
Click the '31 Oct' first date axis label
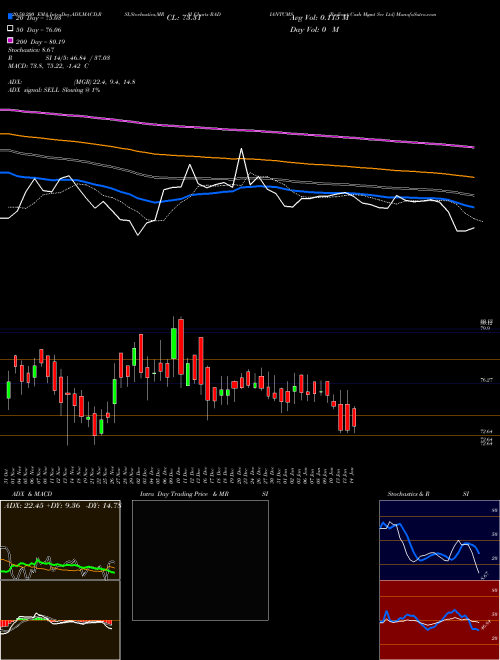pos(8,476)
